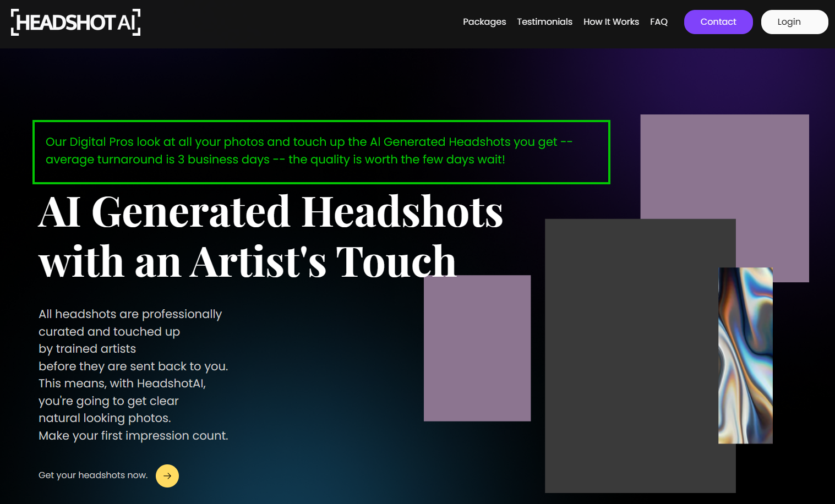Image resolution: width=835 pixels, height=504 pixels.
Task: Click the "AI Generated Headshots" headline
Action: coord(270,212)
